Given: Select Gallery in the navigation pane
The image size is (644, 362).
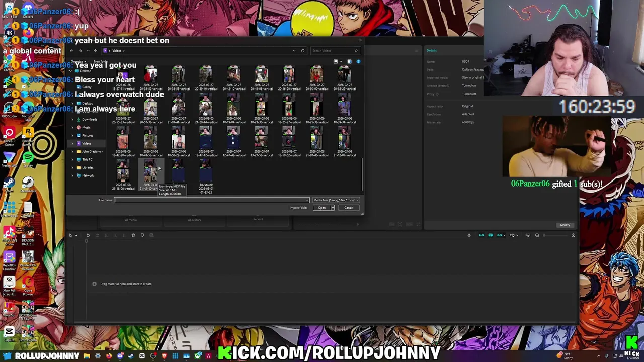Looking at the screenshot, I should pyautogui.click(x=87, y=87).
